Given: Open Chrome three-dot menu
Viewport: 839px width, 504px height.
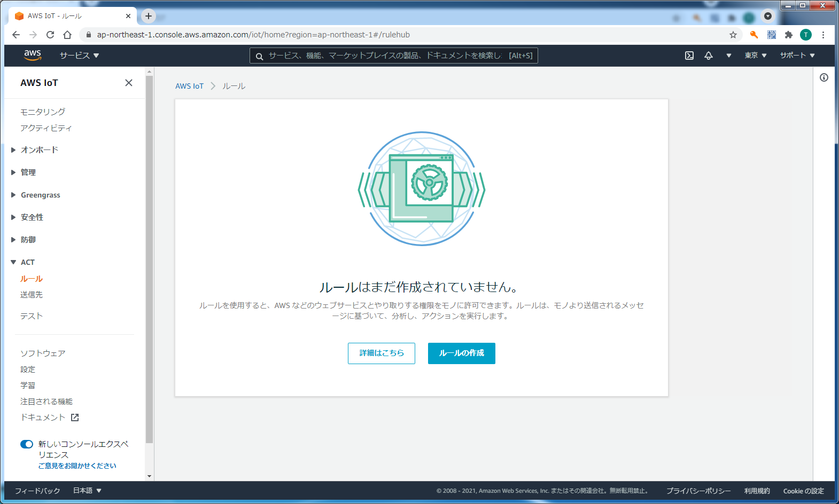Looking at the screenshot, I should 824,35.
